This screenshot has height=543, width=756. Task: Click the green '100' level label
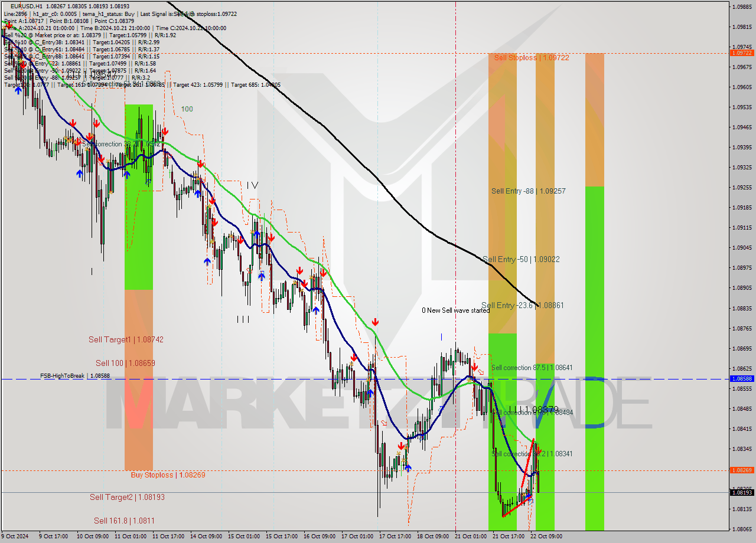tap(187, 109)
